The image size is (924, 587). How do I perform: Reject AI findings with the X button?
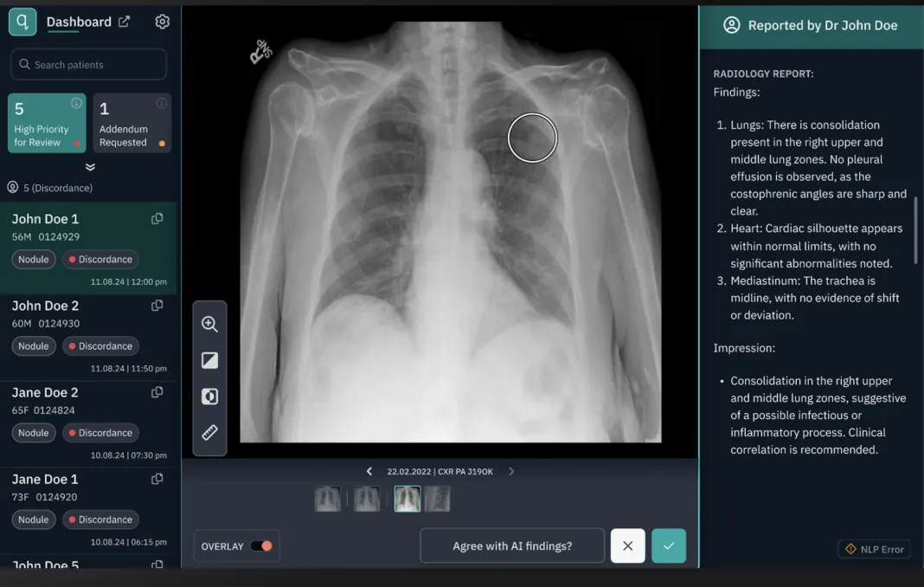[627, 545]
